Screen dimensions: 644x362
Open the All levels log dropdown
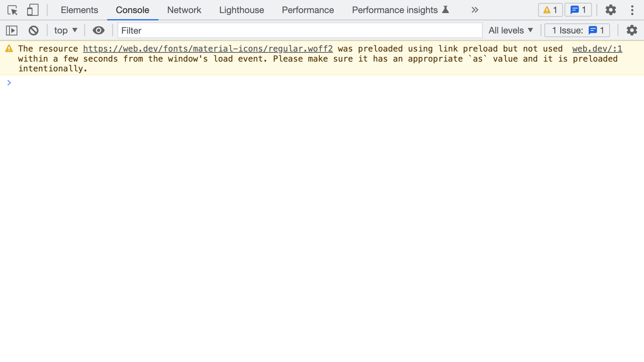click(511, 30)
